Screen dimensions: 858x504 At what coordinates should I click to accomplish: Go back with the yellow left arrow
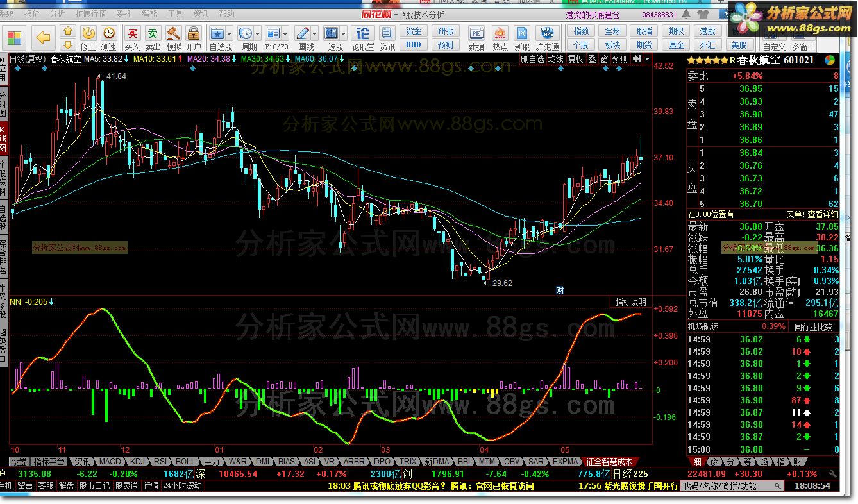click(43, 37)
